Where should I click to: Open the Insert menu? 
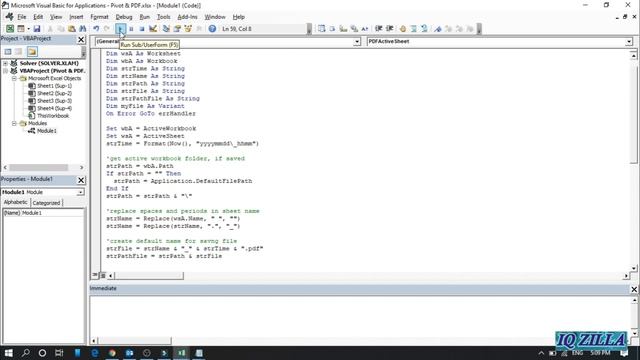76,17
